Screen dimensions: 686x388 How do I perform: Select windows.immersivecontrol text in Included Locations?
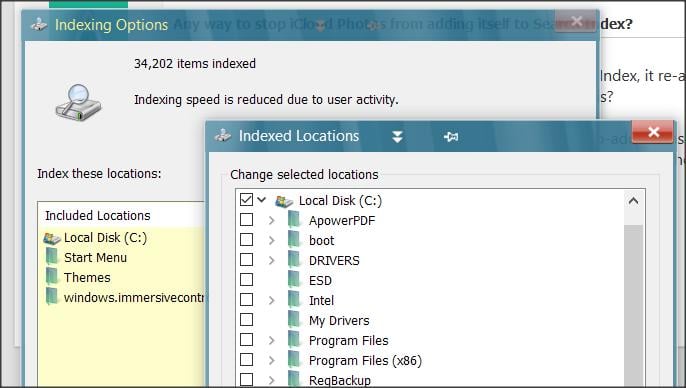[x=134, y=297]
